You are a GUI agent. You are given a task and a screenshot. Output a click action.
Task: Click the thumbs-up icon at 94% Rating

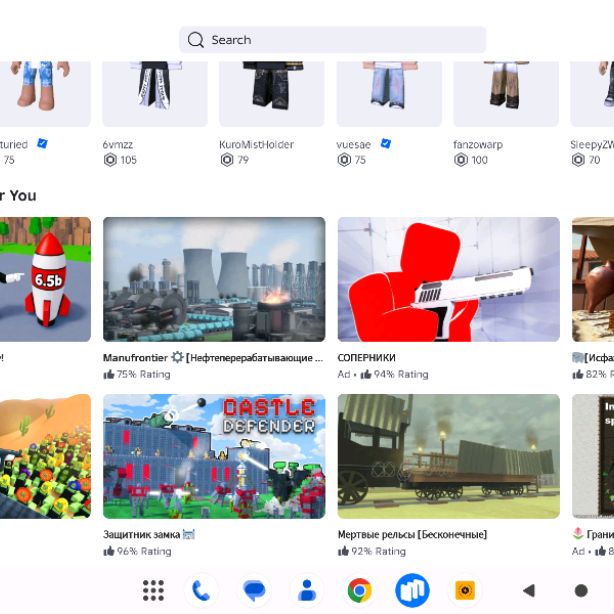(x=366, y=374)
